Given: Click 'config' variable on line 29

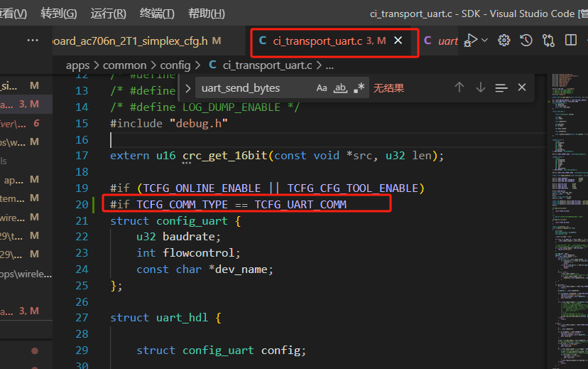Looking at the screenshot, I should point(281,351).
